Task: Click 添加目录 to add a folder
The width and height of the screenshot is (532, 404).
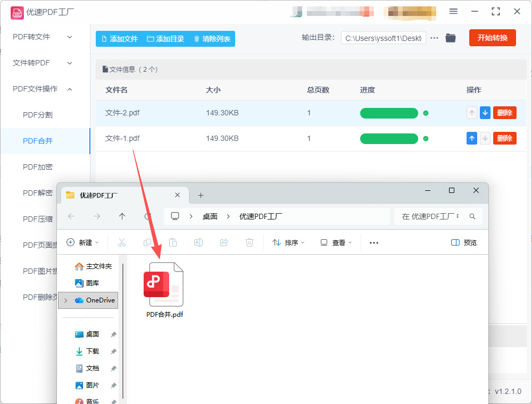Action: (x=165, y=39)
